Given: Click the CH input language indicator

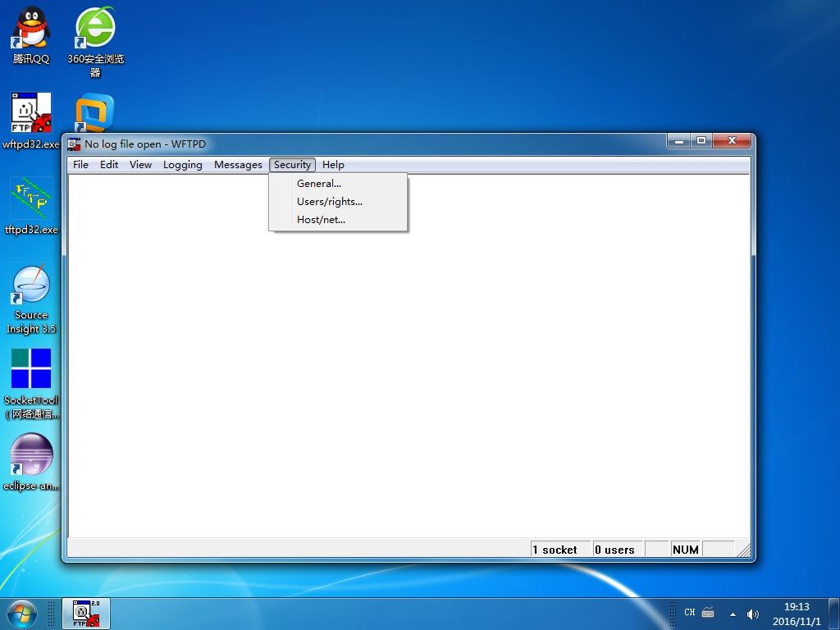Looking at the screenshot, I should 689,612.
